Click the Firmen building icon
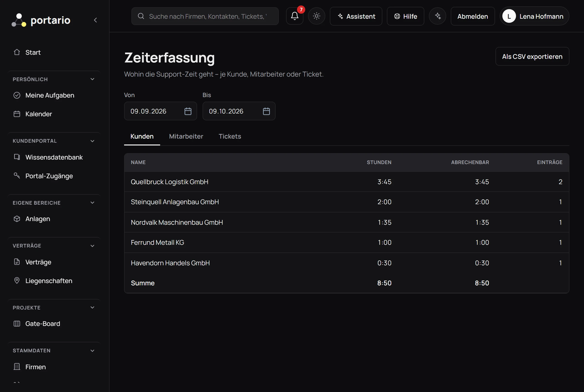The height and width of the screenshot is (392, 584). pos(17,367)
